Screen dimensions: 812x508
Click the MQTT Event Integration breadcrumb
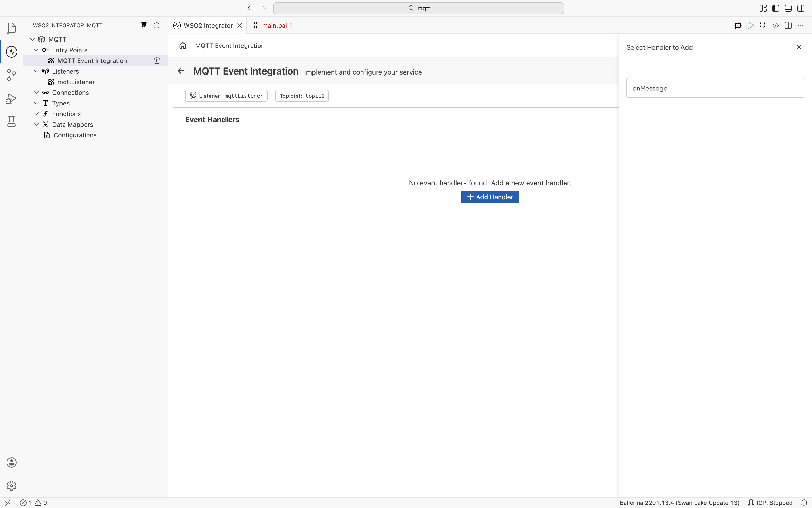point(230,46)
